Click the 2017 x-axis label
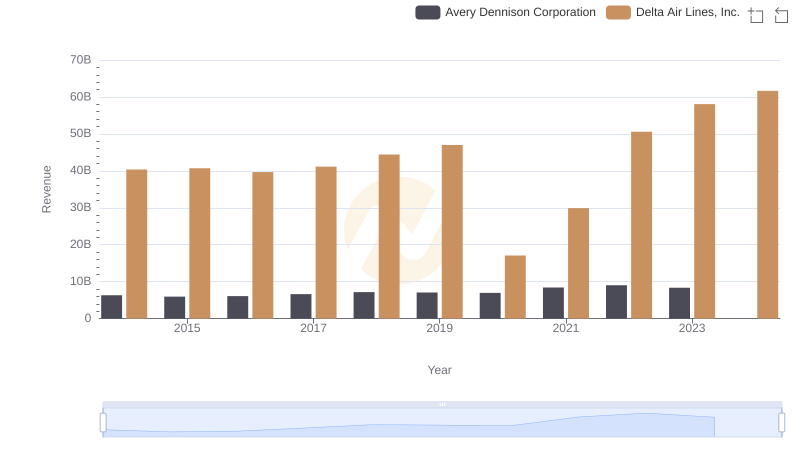This screenshot has height=461, width=800. (313, 328)
